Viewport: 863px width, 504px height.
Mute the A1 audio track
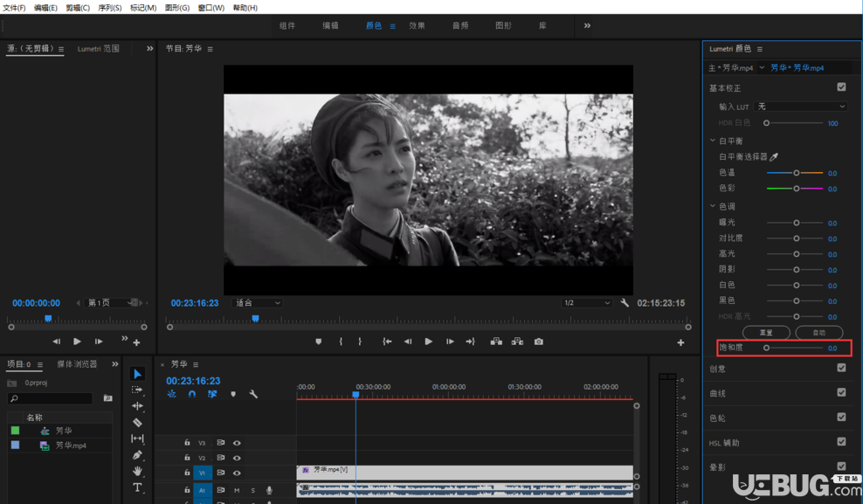click(x=237, y=490)
